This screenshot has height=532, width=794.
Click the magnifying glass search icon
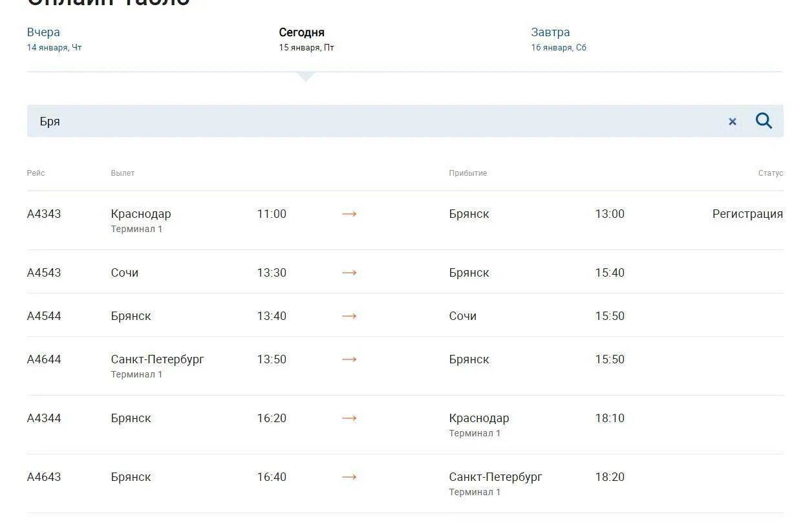coord(764,121)
